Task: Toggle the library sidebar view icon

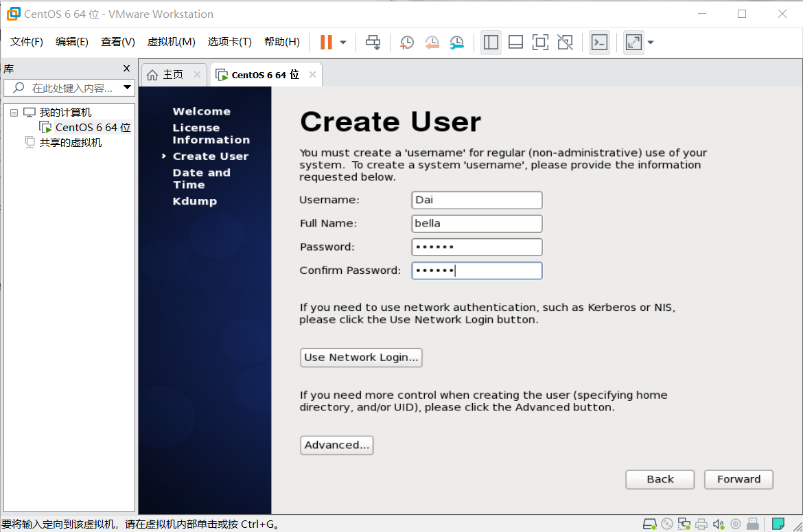Action: tap(491, 42)
